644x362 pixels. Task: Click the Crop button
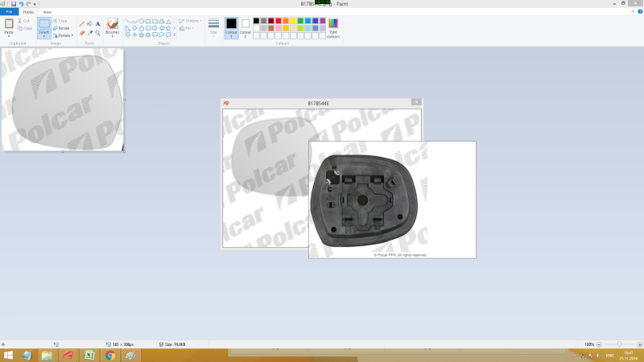61,21
